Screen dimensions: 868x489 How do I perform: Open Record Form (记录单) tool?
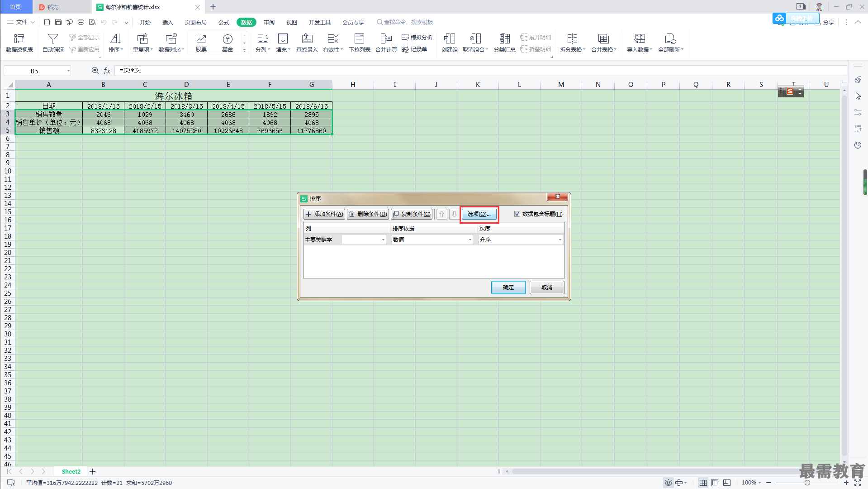[414, 49]
